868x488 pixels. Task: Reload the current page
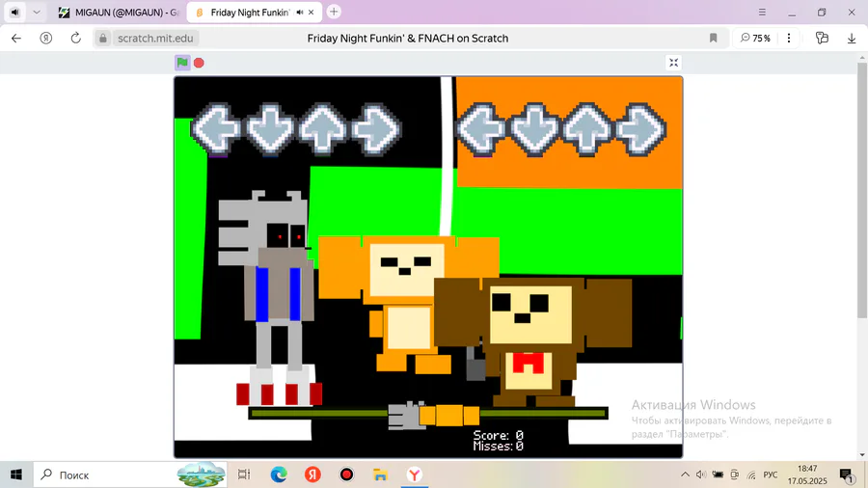pos(76,39)
